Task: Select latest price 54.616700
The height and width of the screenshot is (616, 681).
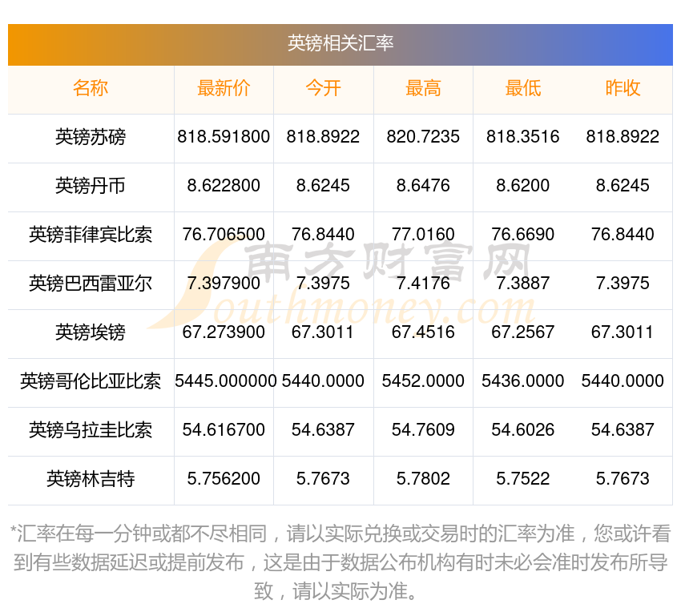Action: tap(224, 430)
